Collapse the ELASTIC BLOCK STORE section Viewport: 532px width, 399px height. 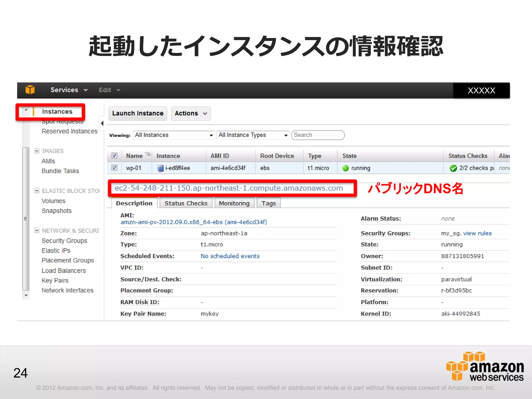pos(37,190)
